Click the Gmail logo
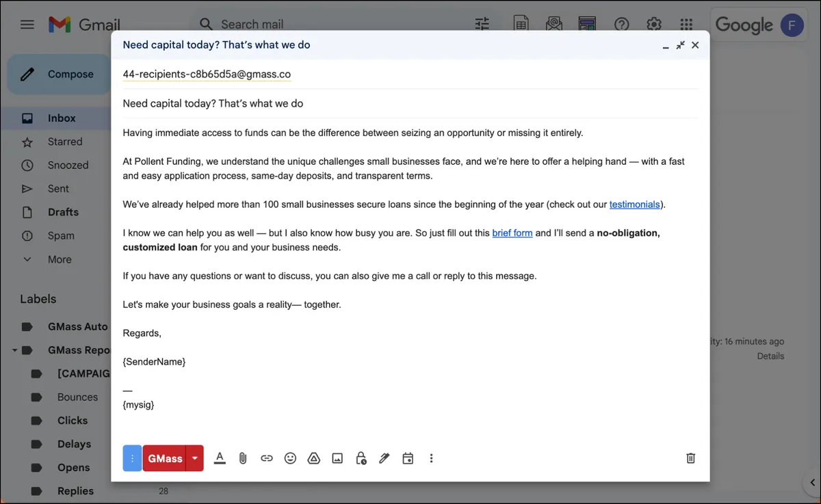The image size is (821, 504). click(x=84, y=25)
